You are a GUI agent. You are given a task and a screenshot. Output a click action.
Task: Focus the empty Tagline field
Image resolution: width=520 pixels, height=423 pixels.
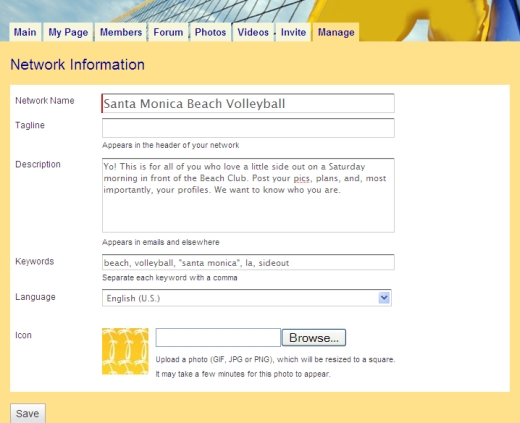[x=248, y=128]
